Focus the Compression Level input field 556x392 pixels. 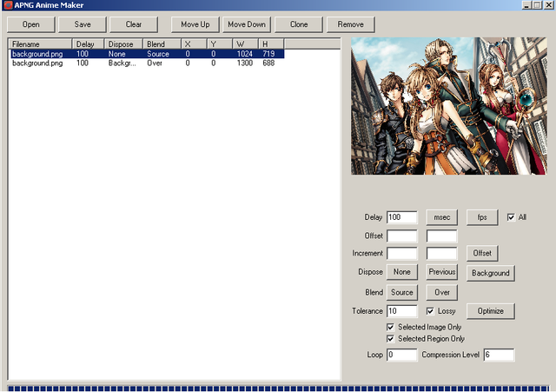[499, 355]
